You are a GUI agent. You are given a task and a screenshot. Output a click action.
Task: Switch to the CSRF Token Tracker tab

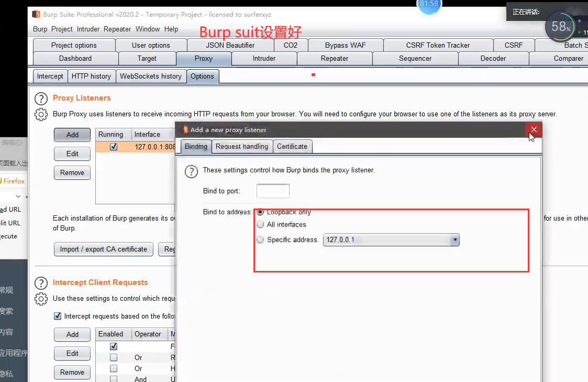click(438, 45)
